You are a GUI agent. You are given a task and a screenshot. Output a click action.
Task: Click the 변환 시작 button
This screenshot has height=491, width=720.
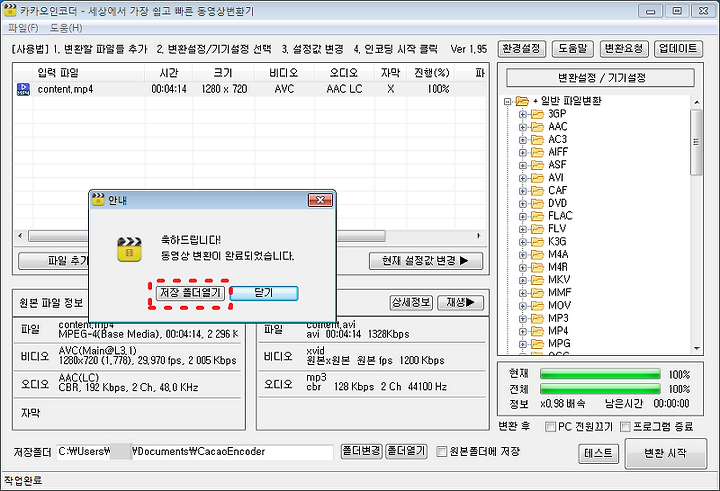[x=665, y=453]
